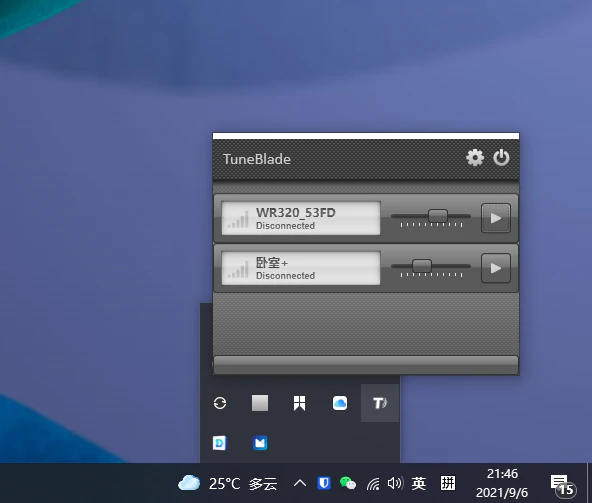Click the 卧室+ volume slider handle
Viewport: 592px width, 503px height.
[422, 266]
